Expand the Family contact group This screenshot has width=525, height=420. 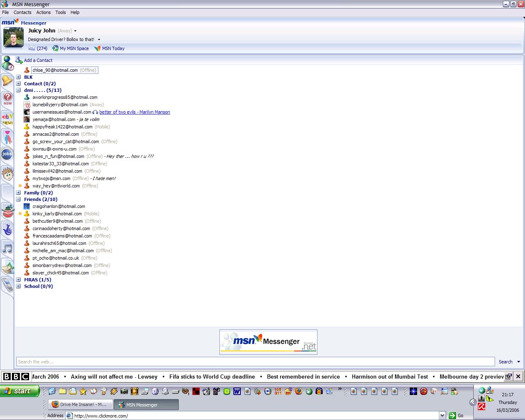(18, 193)
